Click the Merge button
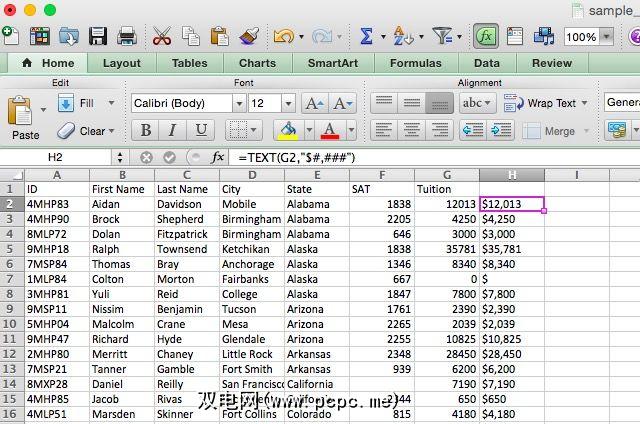The height and width of the screenshot is (424, 640). pyautogui.click(x=549, y=131)
